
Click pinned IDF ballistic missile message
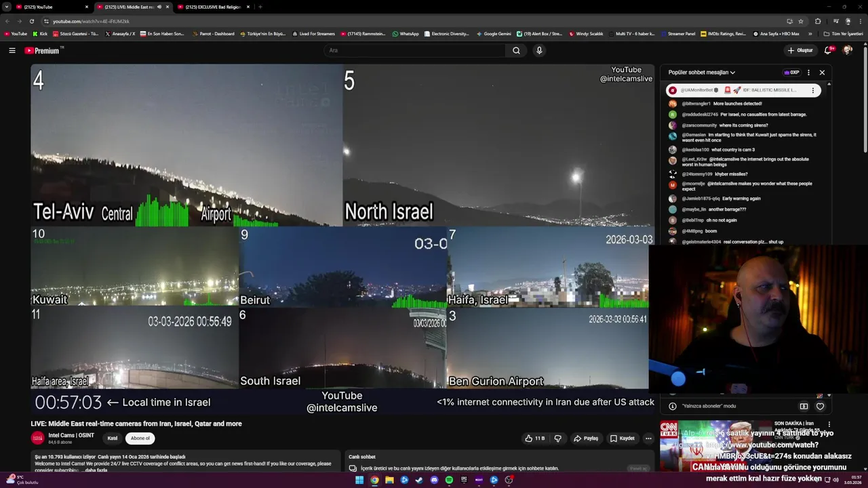click(743, 90)
